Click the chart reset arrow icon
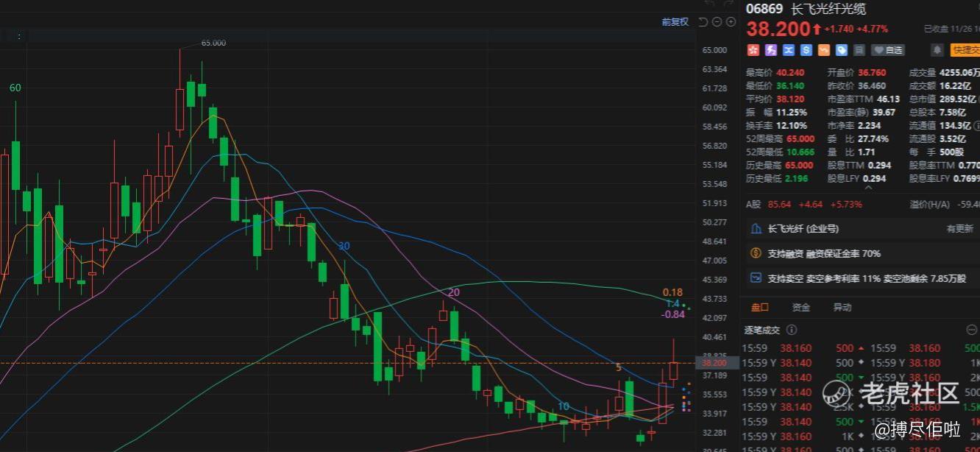This screenshot has width=980, height=452. (x=703, y=22)
